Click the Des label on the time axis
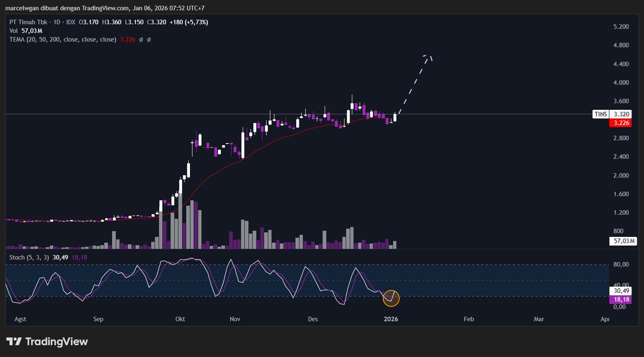This screenshot has width=644, height=357. pyautogui.click(x=313, y=319)
